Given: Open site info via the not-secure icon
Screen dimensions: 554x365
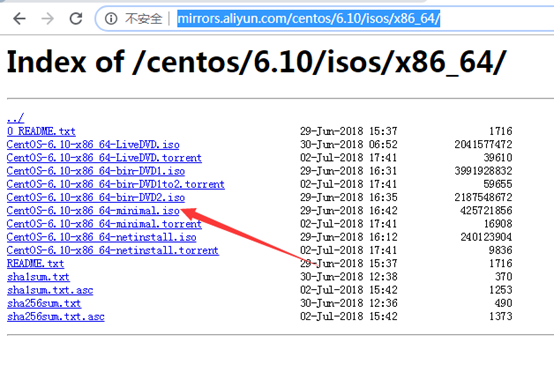Looking at the screenshot, I should (x=111, y=18).
